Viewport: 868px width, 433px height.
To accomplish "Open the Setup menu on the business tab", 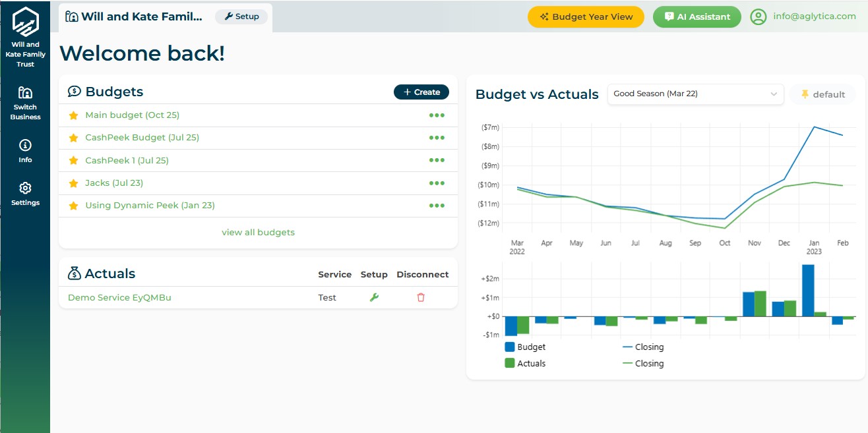I will [x=241, y=16].
